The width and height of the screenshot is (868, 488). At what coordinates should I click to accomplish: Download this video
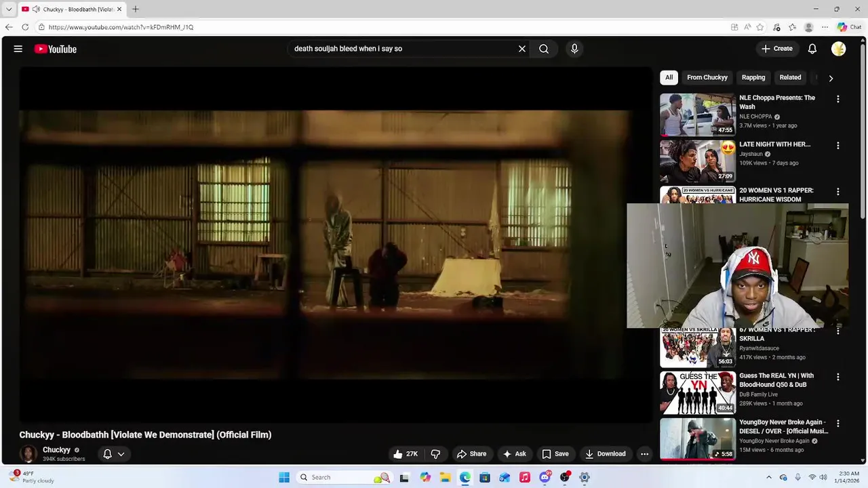pyautogui.click(x=606, y=454)
